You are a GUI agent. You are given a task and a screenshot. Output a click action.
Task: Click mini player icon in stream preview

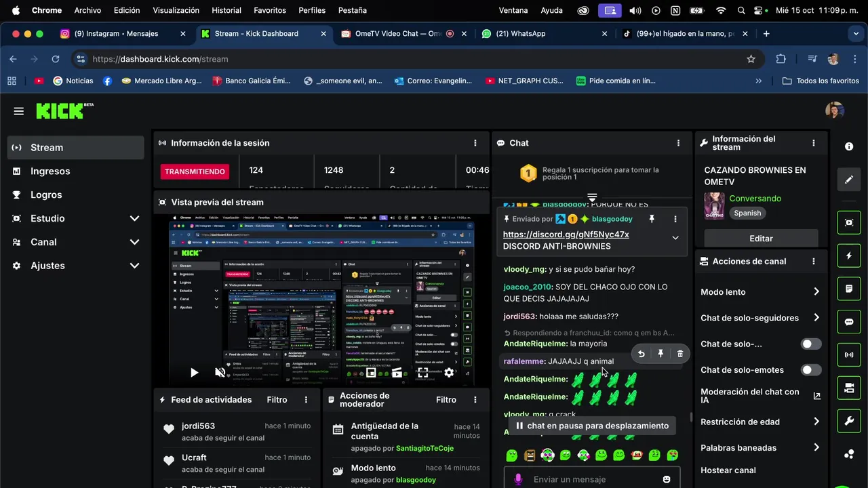click(371, 372)
